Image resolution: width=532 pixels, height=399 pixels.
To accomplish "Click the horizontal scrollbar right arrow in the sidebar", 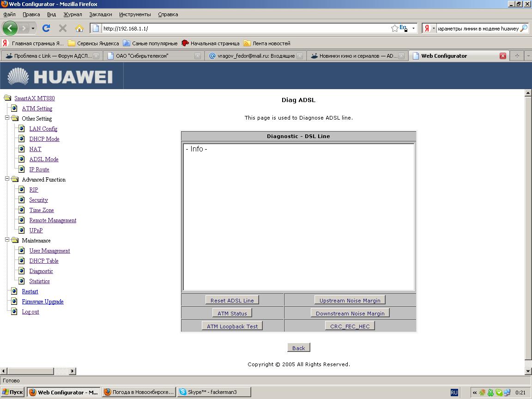I will pos(73,371).
